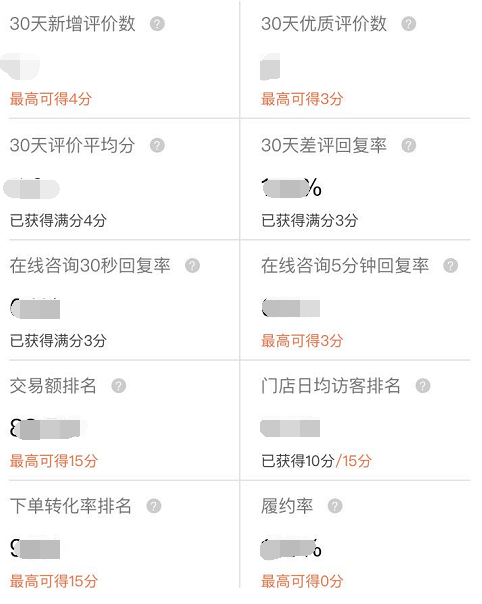
Task: Click question mark next to 履约率
Action: point(335,506)
